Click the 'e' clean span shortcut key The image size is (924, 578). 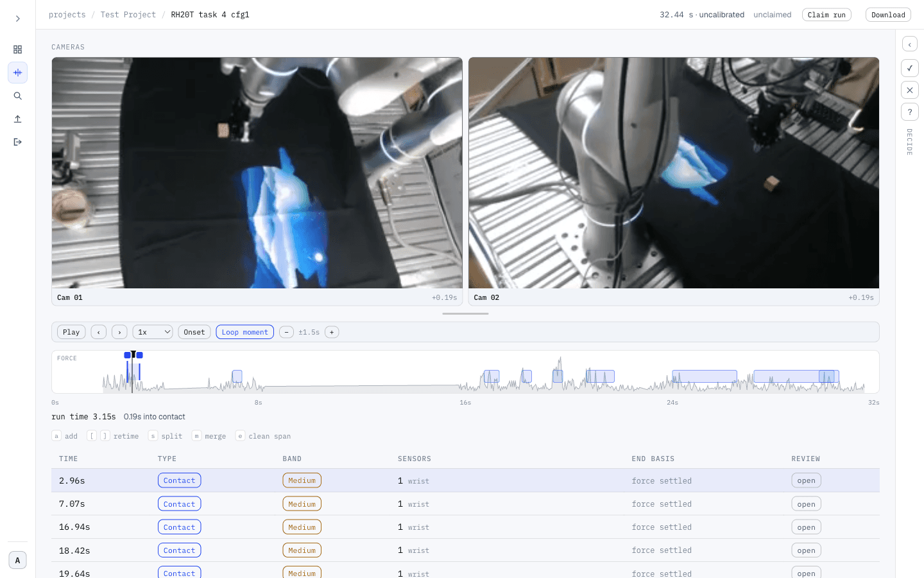(240, 435)
